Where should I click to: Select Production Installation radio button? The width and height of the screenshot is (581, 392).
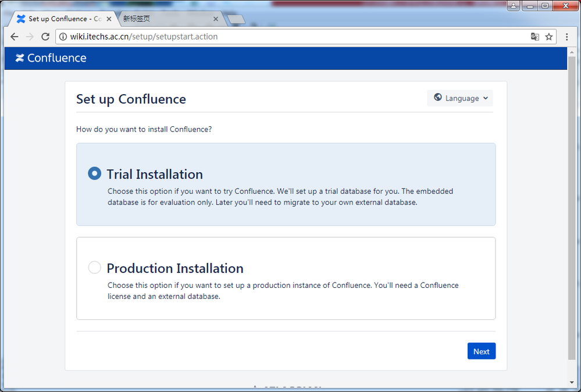point(94,267)
